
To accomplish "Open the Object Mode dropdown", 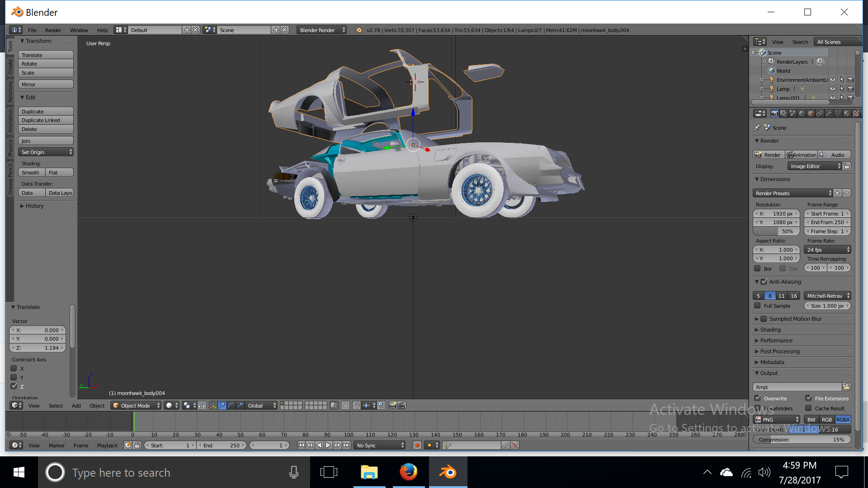I will pos(136,405).
